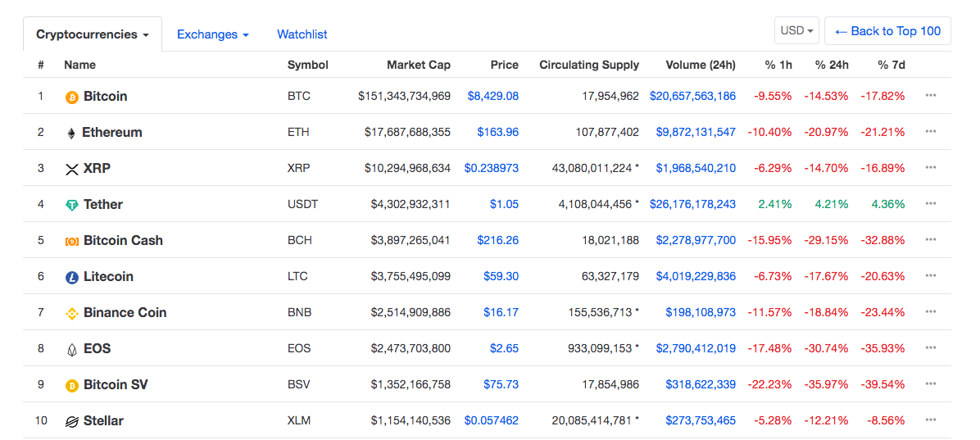980x440 pixels.
Task: Open the USD currency selector
Action: pyautogui.click(x=797, y=30)
